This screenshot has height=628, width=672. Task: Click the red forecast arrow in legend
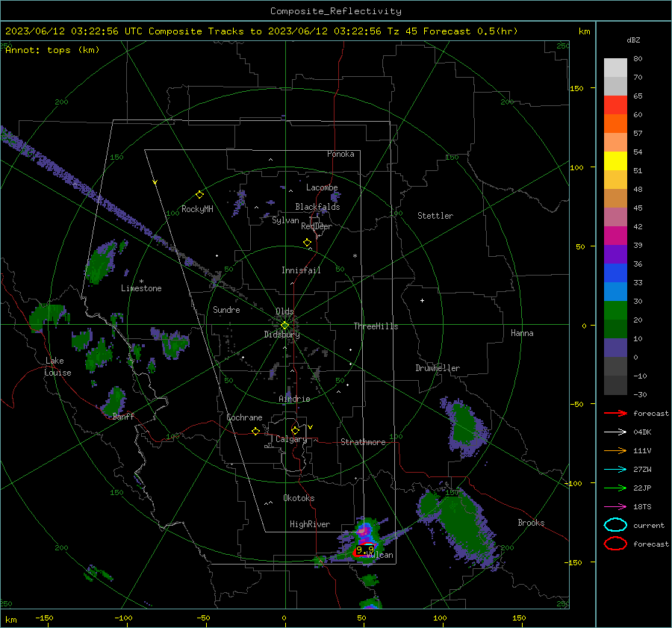[x=615, y=413]
